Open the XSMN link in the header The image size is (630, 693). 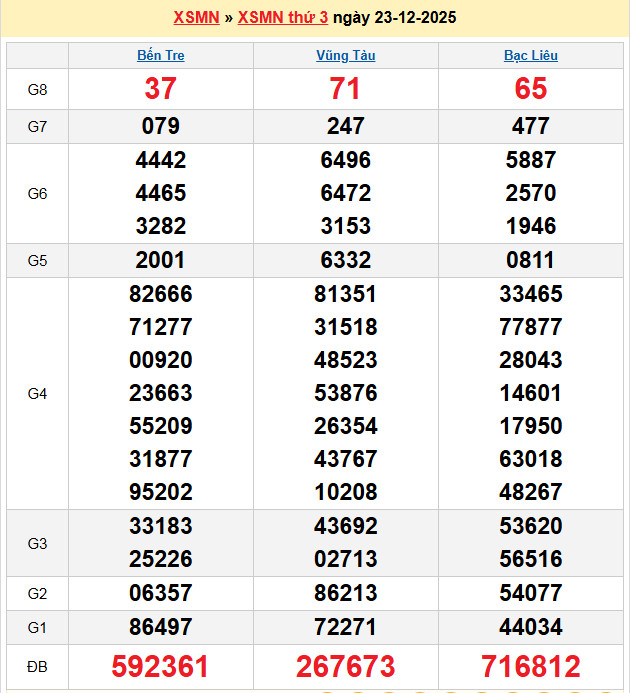pos(196,18)
